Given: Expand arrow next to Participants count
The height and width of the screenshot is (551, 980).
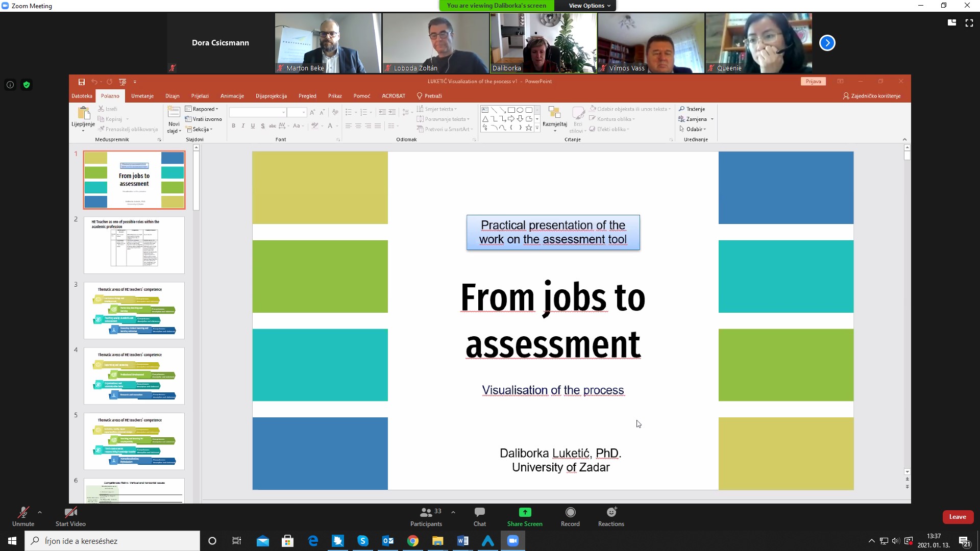Looking at the screenshot, I should [x=453, y=512].
